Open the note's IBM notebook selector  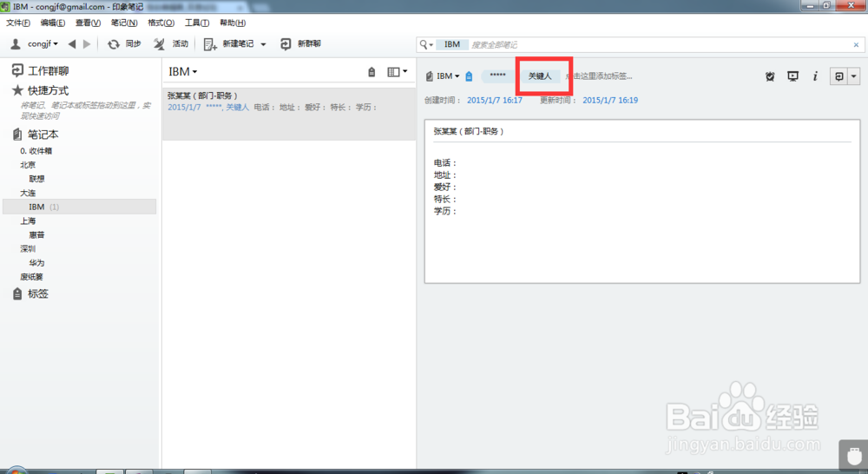(443, 76)
